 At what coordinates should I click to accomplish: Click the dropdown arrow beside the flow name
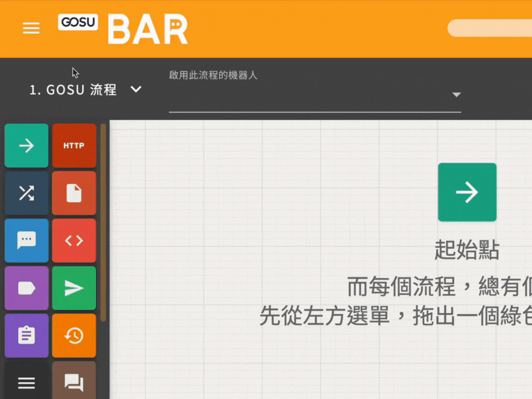tap(136, 90)
